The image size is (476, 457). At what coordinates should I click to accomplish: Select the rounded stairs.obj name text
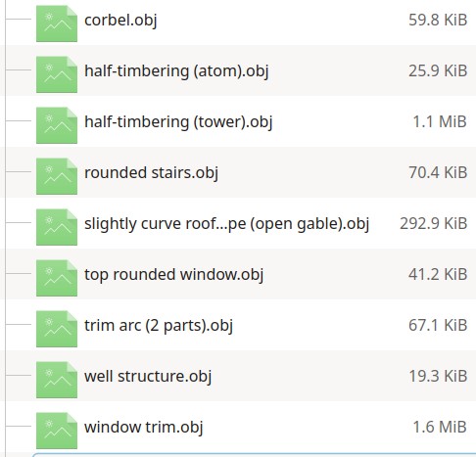click(152, 173)
